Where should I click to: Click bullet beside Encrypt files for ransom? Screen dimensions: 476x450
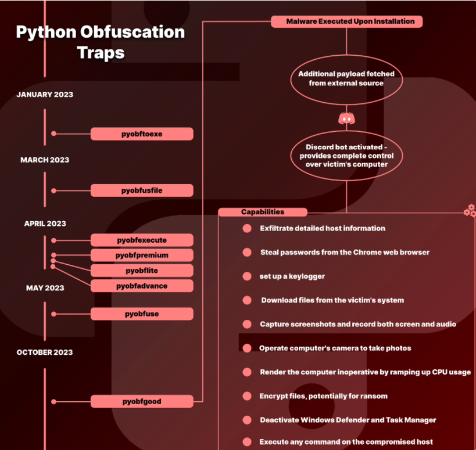pos(247,396)
